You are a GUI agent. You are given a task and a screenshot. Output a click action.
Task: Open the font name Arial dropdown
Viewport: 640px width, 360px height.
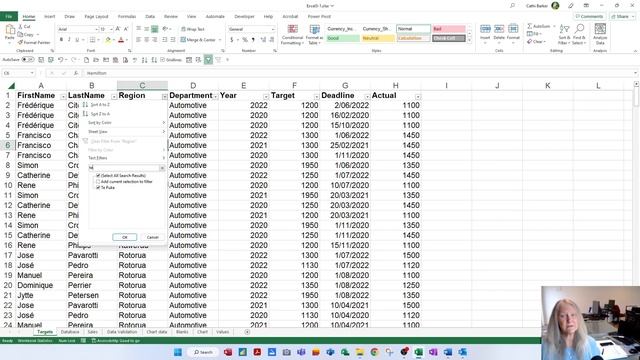[x=96, y=29]
